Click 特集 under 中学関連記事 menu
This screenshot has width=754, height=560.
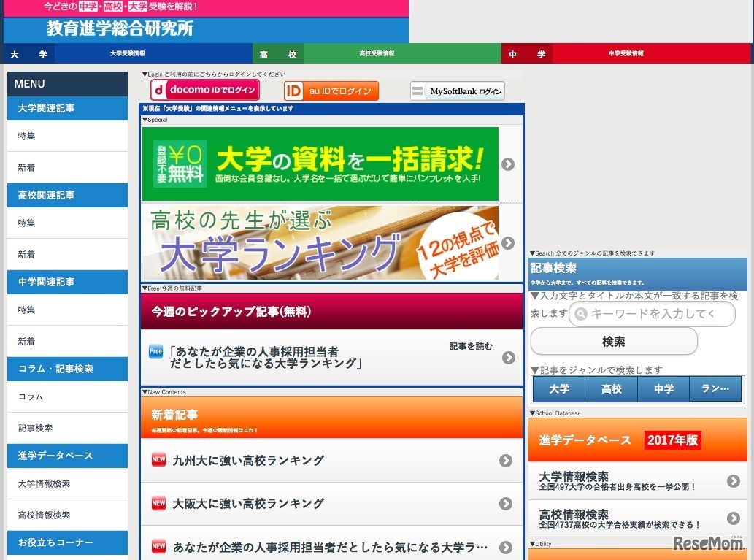pyautogui.click(x=67, y=310)
